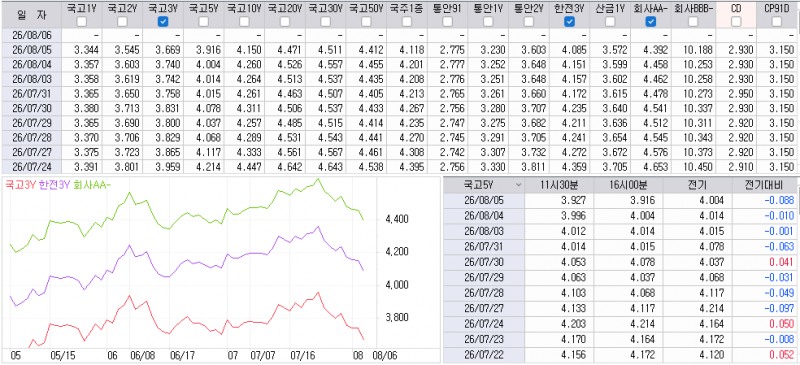Image resolution: width=800 pixels, height=365 pixels.
Task: Click the 3.959 value under 국고3Y
Action: pos(168,166)
